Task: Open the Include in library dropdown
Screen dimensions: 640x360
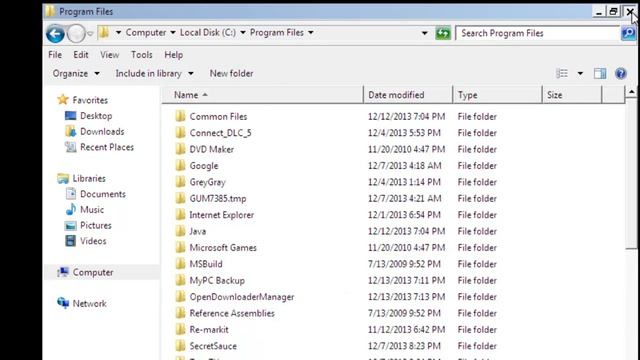Action: pyautogui.click(x=154, y=73)
